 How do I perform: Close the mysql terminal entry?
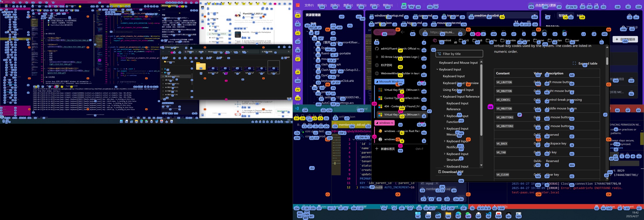437,184
